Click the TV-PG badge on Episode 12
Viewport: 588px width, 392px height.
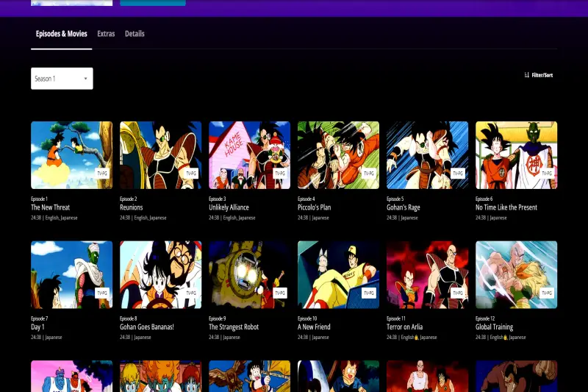[x=547, y=293]
